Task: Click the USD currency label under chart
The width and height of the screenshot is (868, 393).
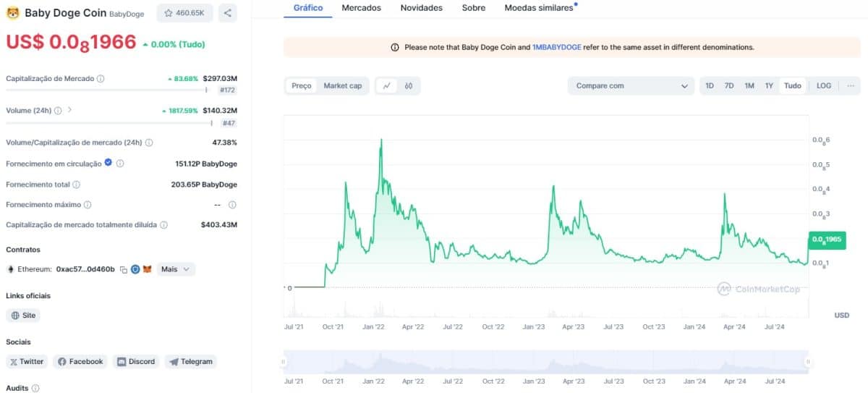Action: (841, 315)
